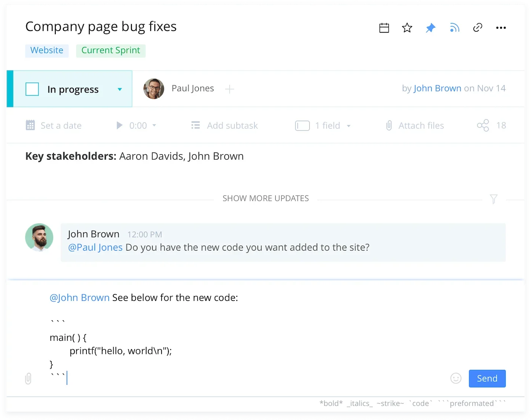The width and height of the screenshot is (531, 420).
Task: Click the Add subtask list icon
Action: 196,125
